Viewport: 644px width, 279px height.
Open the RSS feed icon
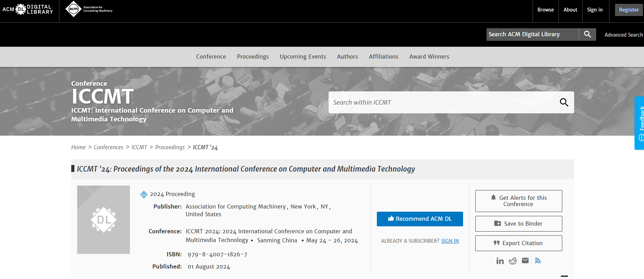538,261
